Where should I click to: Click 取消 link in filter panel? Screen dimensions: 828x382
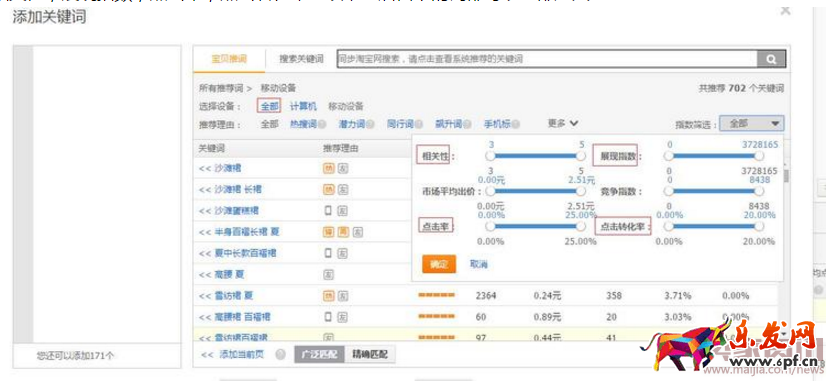478,264
